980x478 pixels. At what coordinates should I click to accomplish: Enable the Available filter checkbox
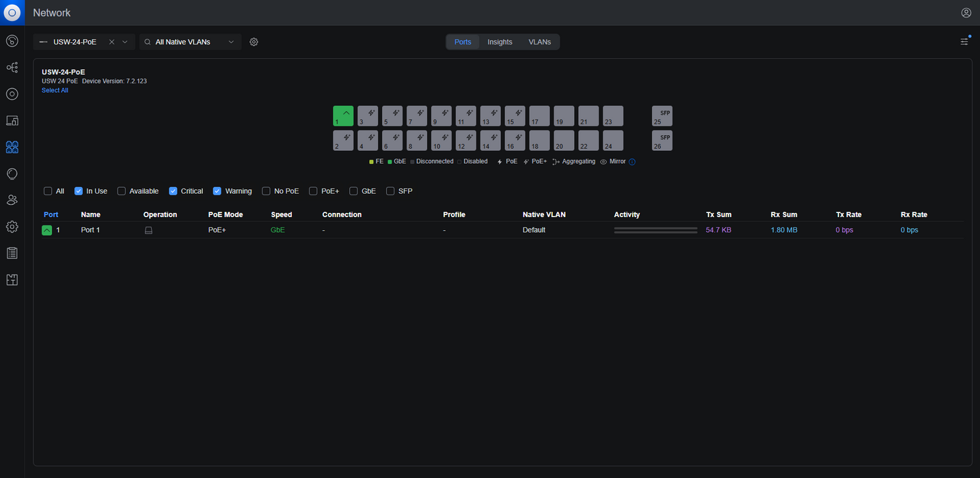(x=122, y=191)
